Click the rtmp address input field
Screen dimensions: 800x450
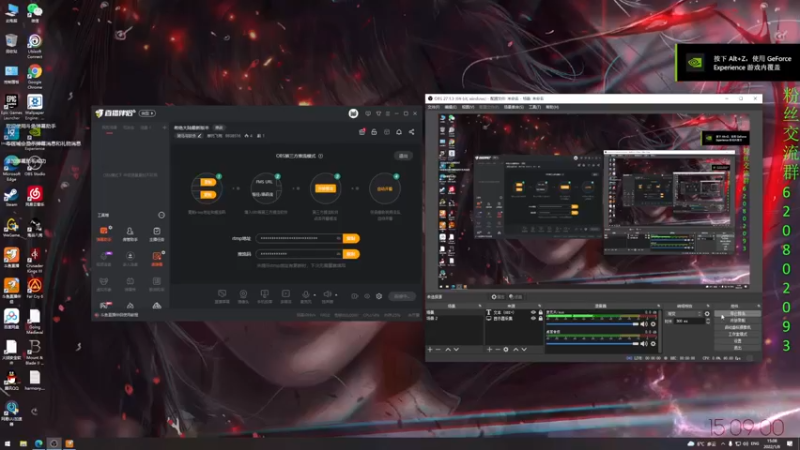(299, 238)
